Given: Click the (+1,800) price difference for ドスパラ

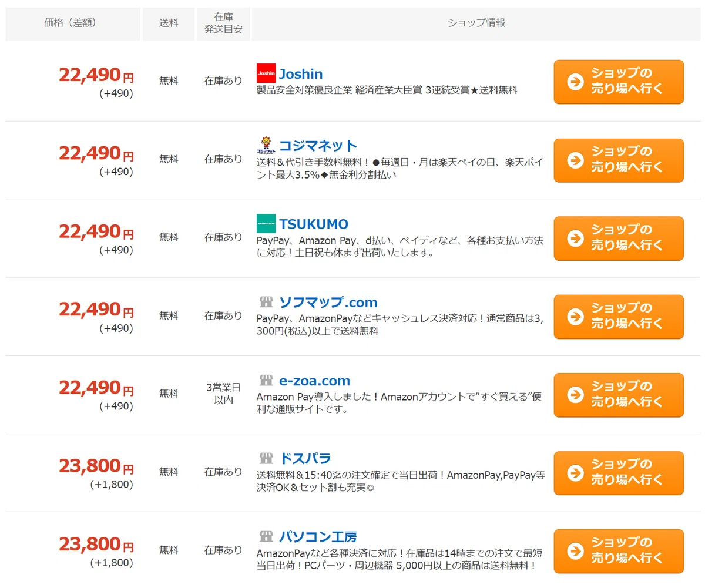Looking at the screenshot, I should click(112, 485).
